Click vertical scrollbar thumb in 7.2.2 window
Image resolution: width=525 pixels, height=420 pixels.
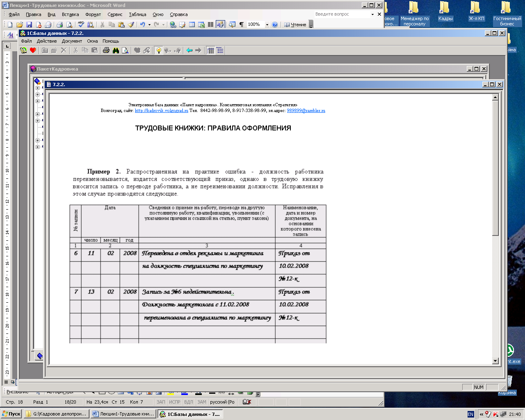pyautogui.click(x=495, y=168)
